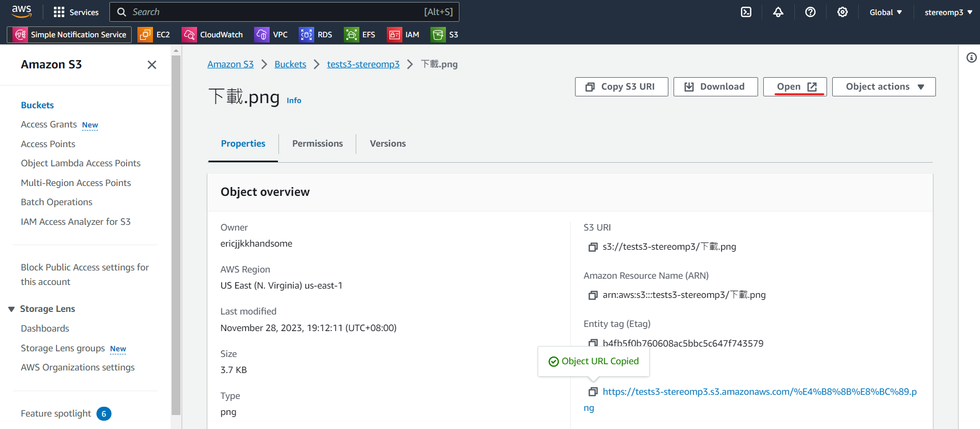Copy the Etag with its copy icon
This screenshot has height=429, width=980.
(593, 342)
